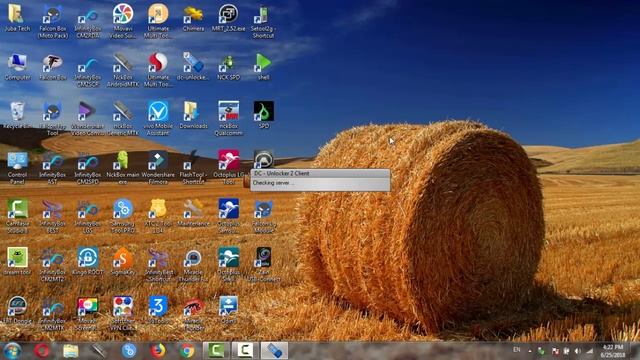
Task: Open the SigmaKey shortcut
Action: pos(123,262)
